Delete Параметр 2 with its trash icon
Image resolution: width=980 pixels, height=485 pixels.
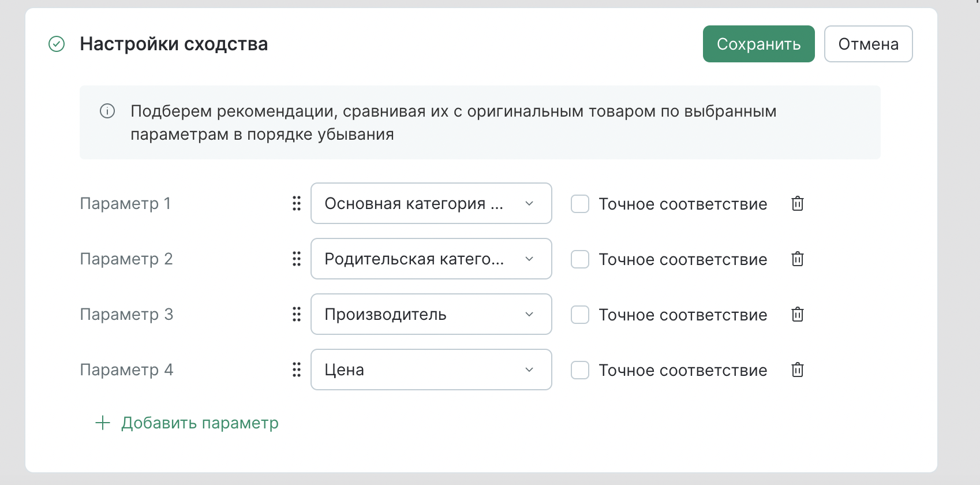click(798, 259)
